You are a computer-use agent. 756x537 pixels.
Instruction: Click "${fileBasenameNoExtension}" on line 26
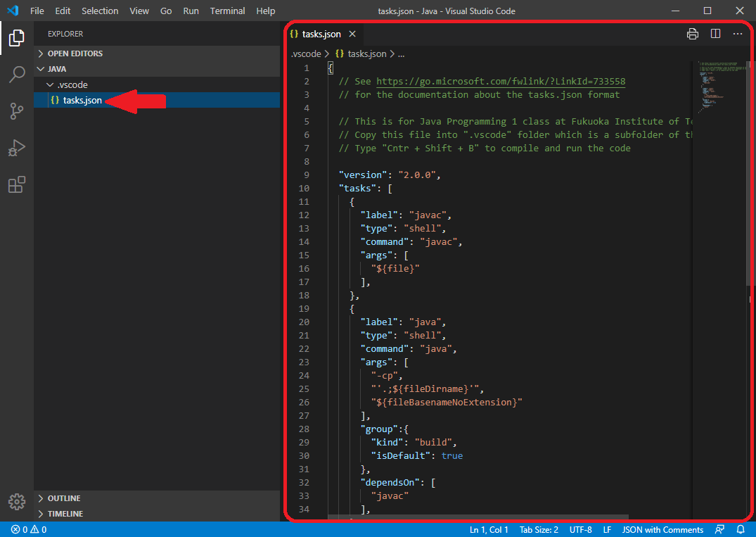447,402
